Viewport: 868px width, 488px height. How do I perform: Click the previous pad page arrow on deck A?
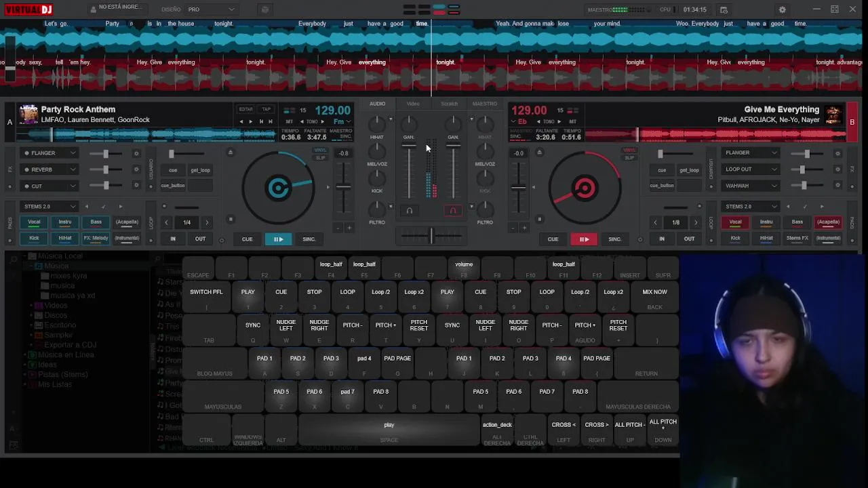click(86, 206)
